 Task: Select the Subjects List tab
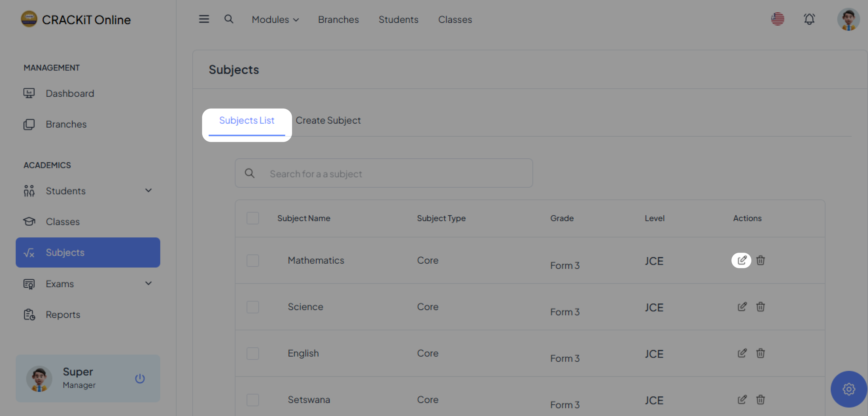(x=247, y=120)
